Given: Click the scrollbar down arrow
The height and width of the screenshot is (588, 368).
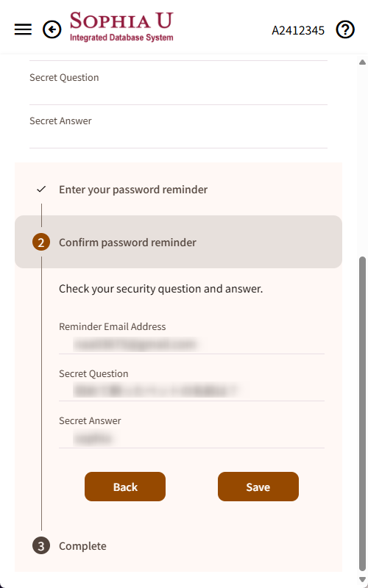Looking at the screenshot, I should point(362,580).
